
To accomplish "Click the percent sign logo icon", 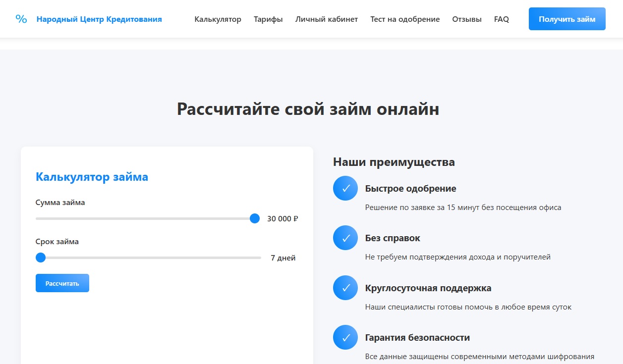I will point(21,19).
